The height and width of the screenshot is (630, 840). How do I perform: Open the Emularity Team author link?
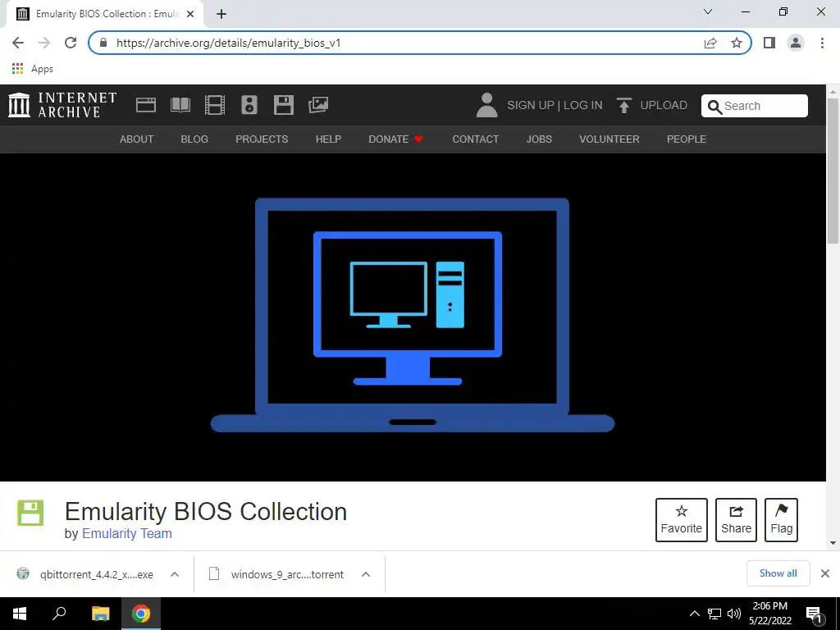click(127, 533)
